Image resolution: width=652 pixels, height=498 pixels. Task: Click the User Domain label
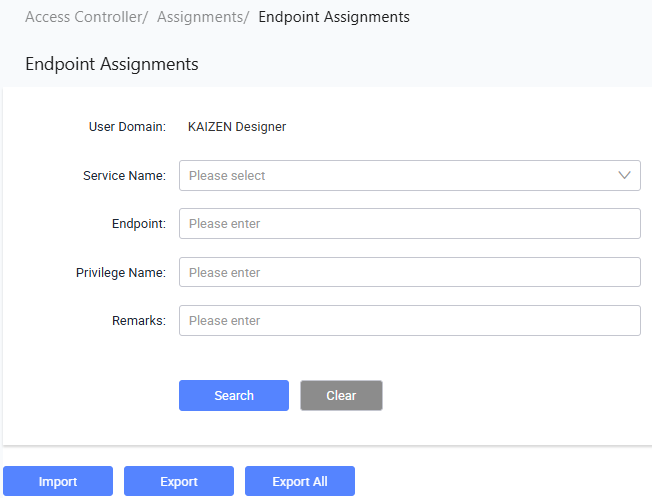(x=127, y=127)
